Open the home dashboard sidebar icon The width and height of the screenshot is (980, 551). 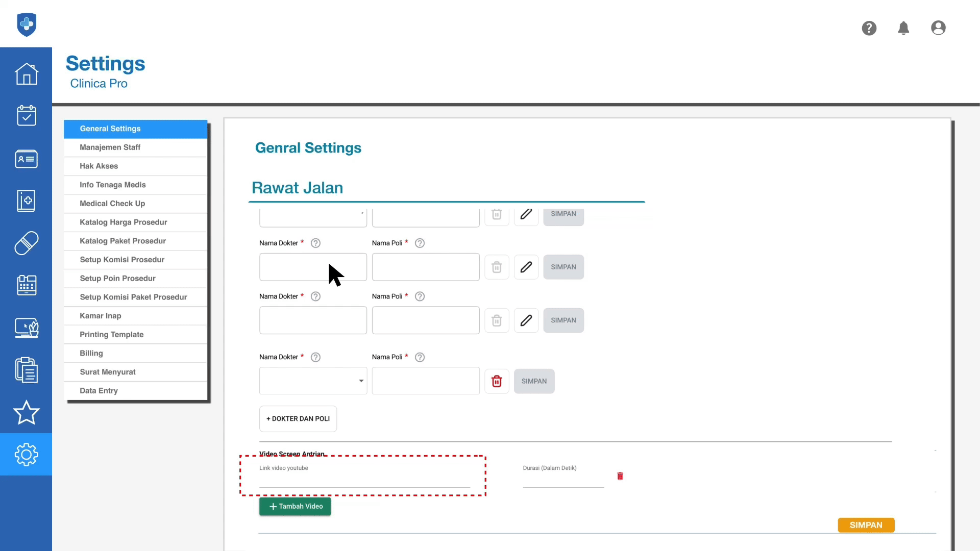[26, 74]
